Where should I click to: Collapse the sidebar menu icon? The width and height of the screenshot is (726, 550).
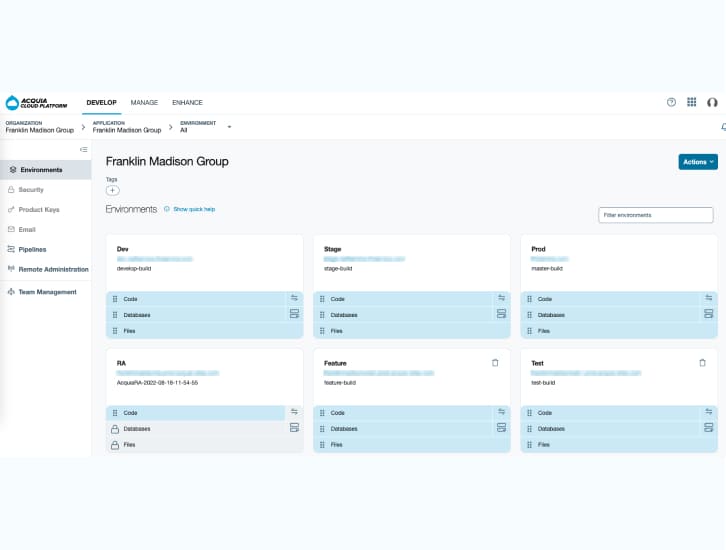pos(84,150)
